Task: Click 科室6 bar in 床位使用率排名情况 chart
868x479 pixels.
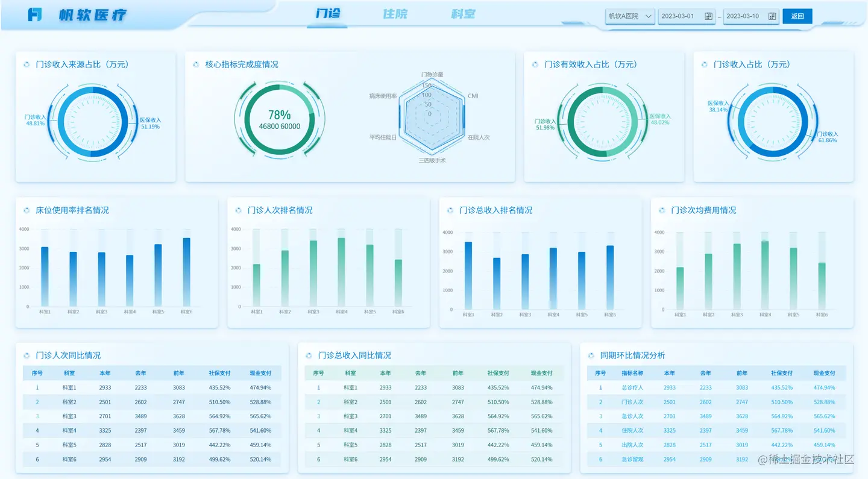Action: pyautogui.click(x=186, y=272)
